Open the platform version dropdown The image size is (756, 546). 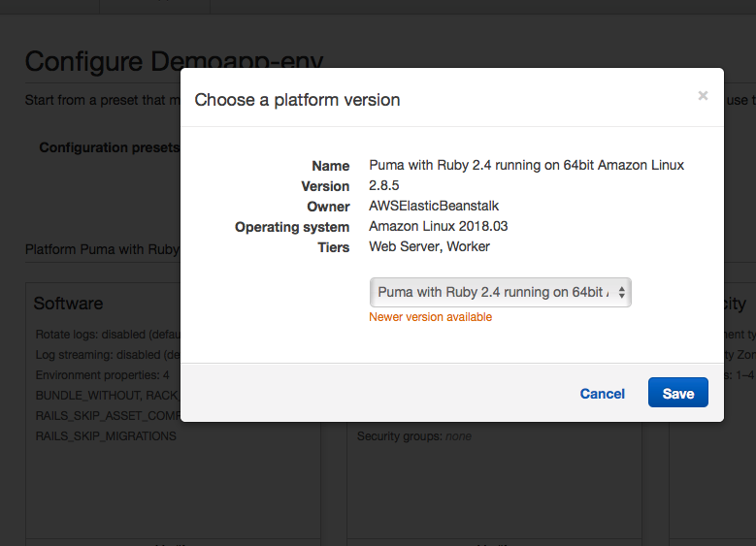click(x=500, y=292)
